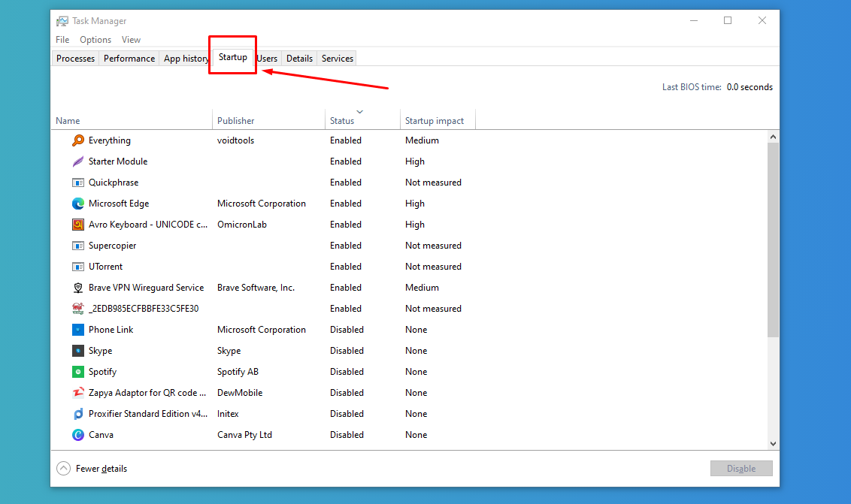The height and width of the screenshot is (504, 851).
Task: Click the Disable button
Action: click(741, 468)
